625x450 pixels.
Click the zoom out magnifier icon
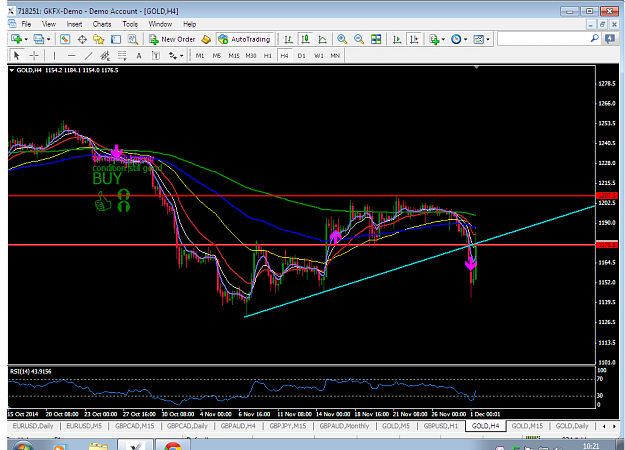[x=359, y=39]
